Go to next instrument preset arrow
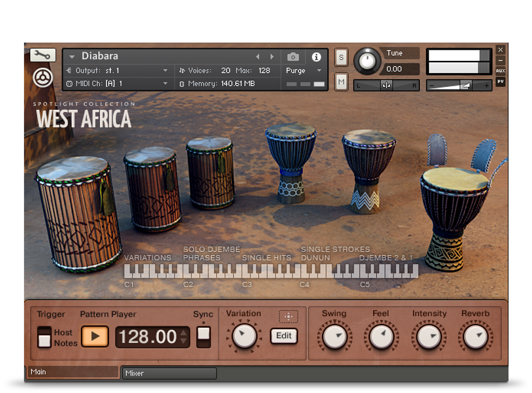Image resolution: width=532 pixels, height=393 pixels. click(272, 56)
